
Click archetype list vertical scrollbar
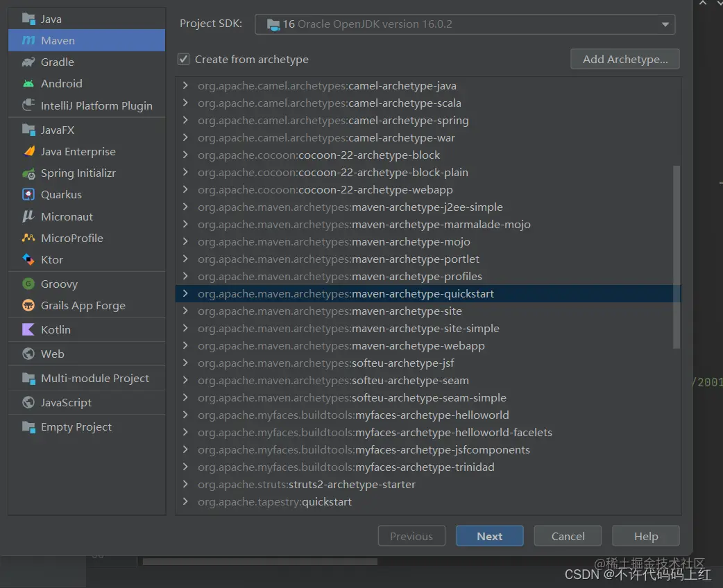(x=677, y=257)
